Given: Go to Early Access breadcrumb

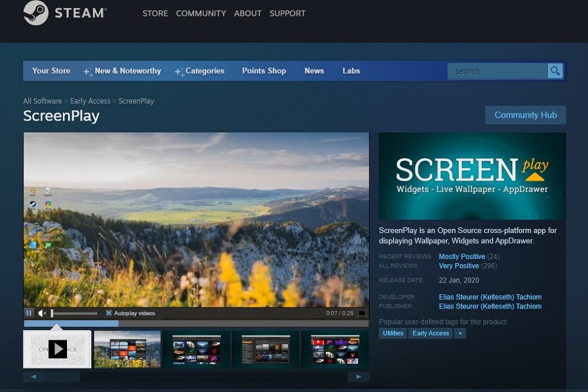Looking at the screenshot, I should (91, 101).
